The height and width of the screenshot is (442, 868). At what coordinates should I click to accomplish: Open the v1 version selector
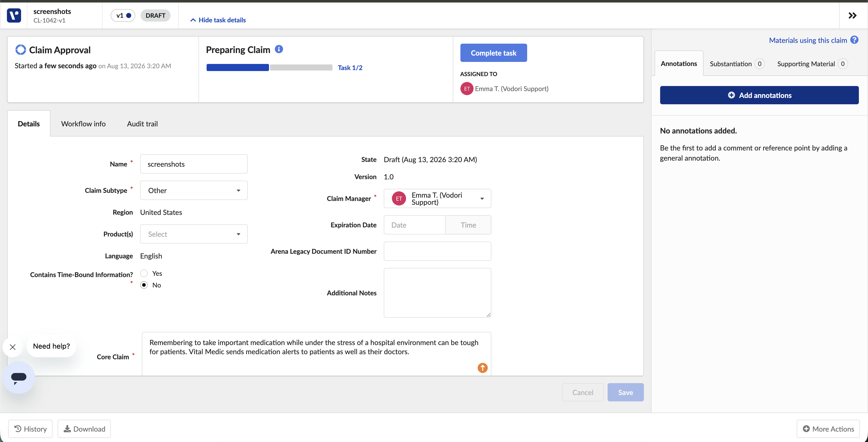pos(123,15)
